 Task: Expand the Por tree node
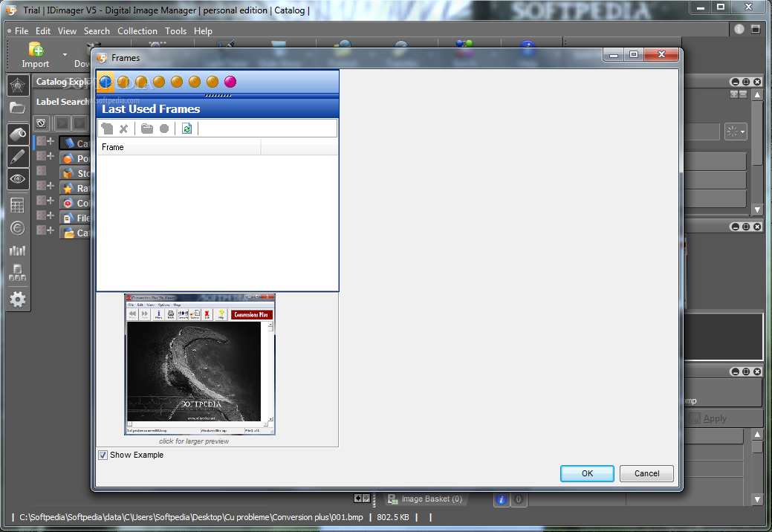(51, 155)
